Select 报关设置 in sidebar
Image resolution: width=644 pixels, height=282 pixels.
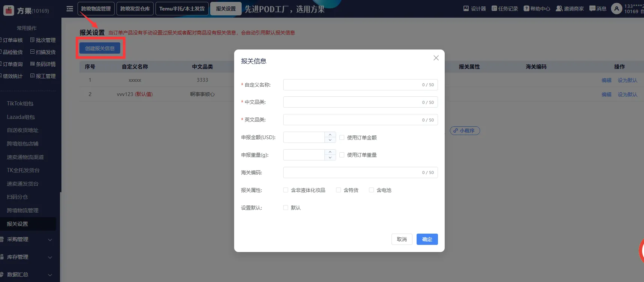tap(28, 224)
